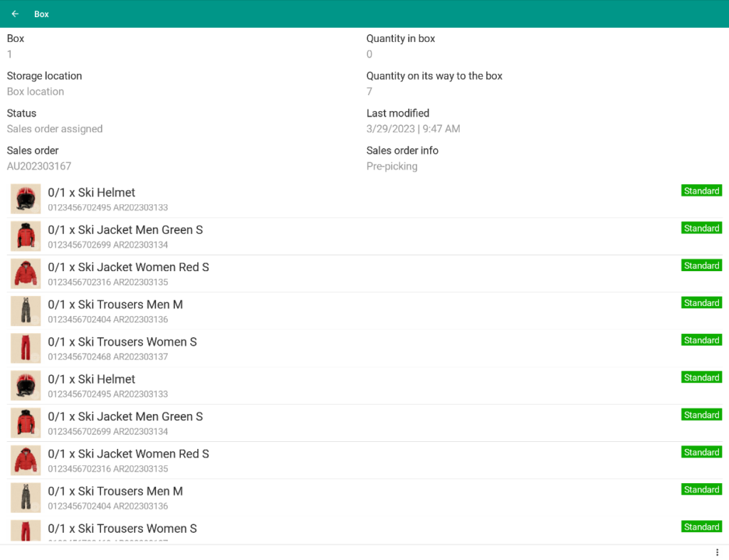Click the first Ski Trousers Men M thumbnail
This screenshot has width=729, height=560.
tap(26, 311)
